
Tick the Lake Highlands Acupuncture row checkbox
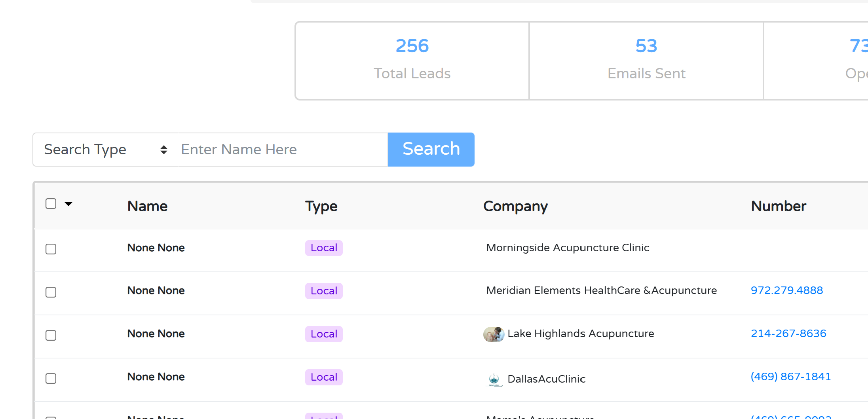(x=51, y=335)
